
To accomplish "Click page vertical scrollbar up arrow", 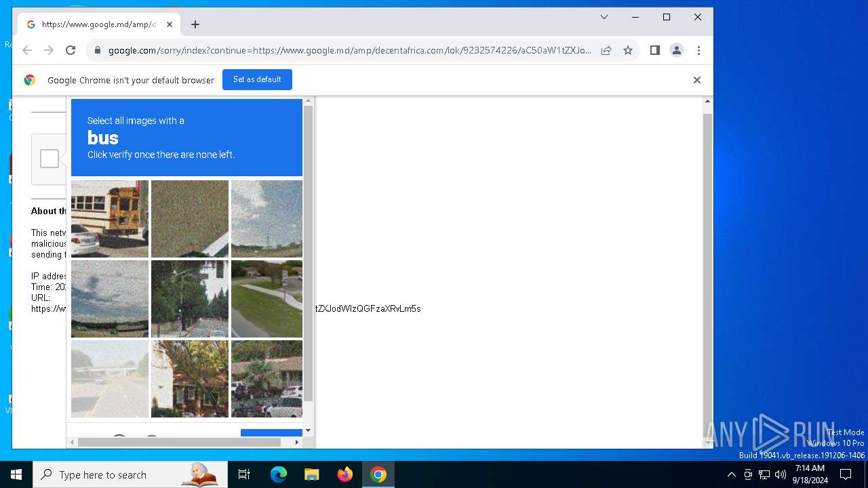I will pos(707,102).
